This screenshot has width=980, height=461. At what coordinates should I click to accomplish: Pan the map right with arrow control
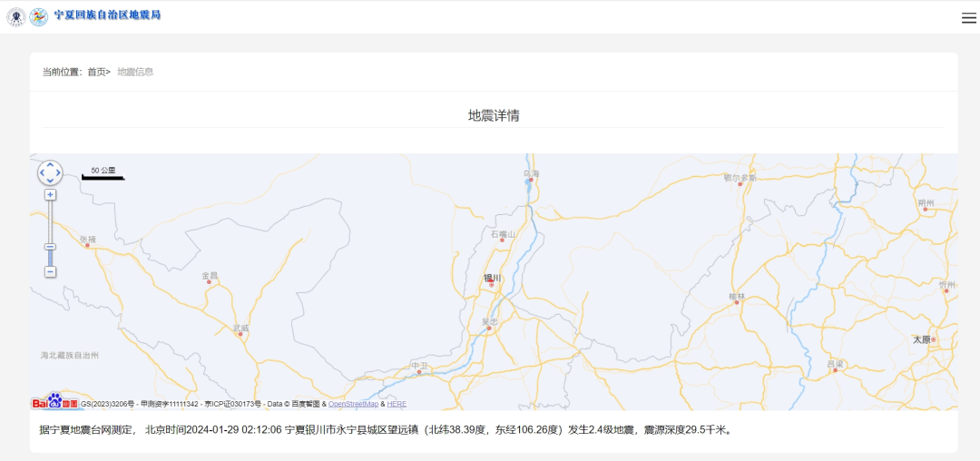(59, 172)
